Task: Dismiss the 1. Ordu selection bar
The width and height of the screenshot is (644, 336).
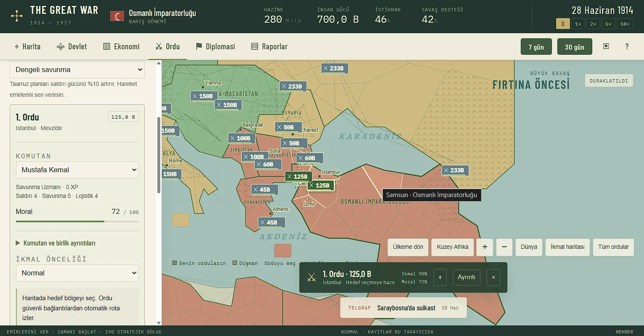Action: pyautogui.click(x=493, y=277)
